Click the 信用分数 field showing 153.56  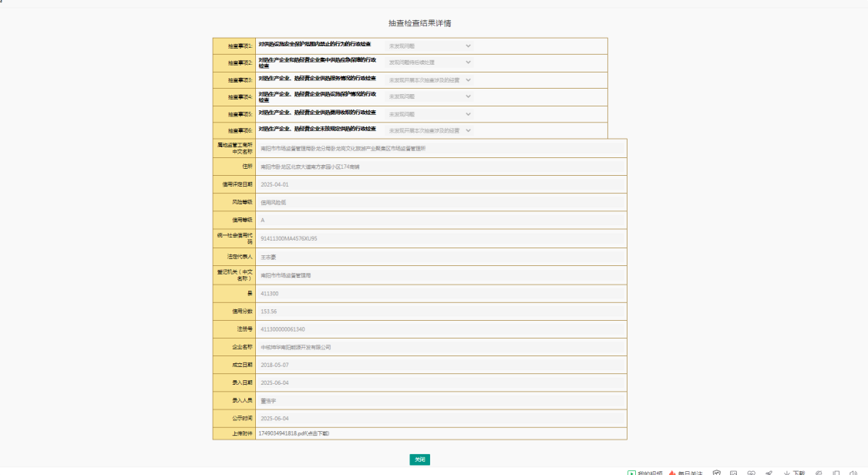pos(441,311)
